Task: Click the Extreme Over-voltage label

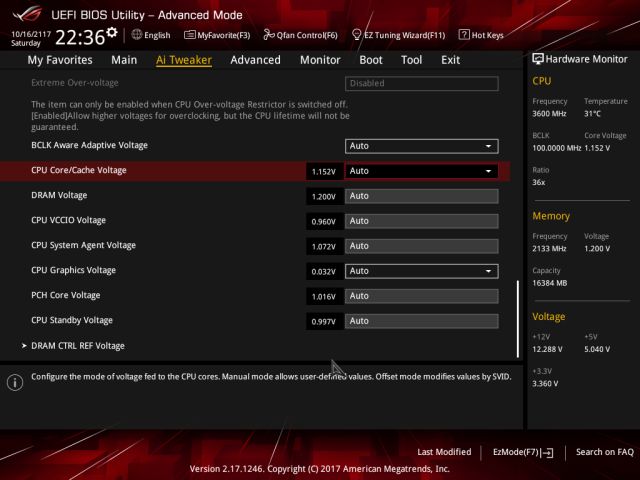Action: click(x=75, y=83)
